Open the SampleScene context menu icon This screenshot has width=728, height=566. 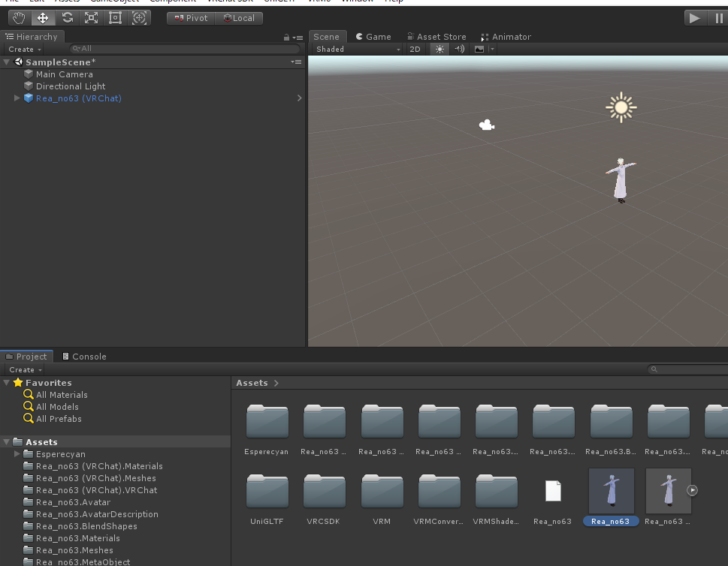tap(296, 62)
